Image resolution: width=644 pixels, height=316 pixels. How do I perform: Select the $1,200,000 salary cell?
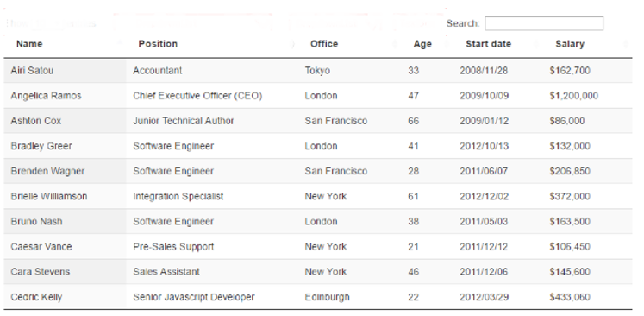point(574,96)
